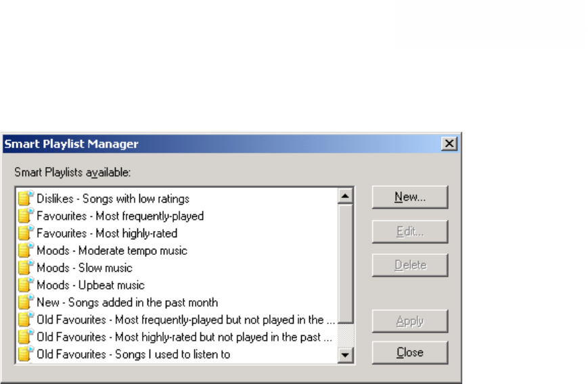Click the playlist icon beside Dislikes entry
588x384 pixels.
coord(26,198)
